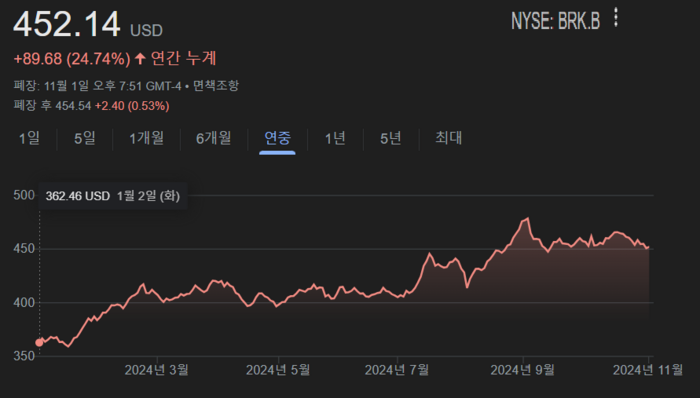This screenshot has width=700, height=398.
Task: Click the 2024년 11월 axis label
Action: 648,370
